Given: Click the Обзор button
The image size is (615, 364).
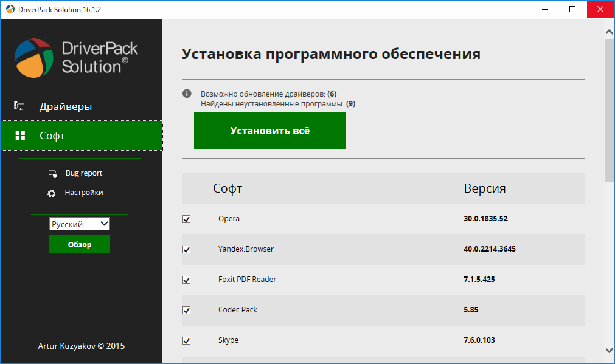Looking at the screenshot, I should (79, 243).
